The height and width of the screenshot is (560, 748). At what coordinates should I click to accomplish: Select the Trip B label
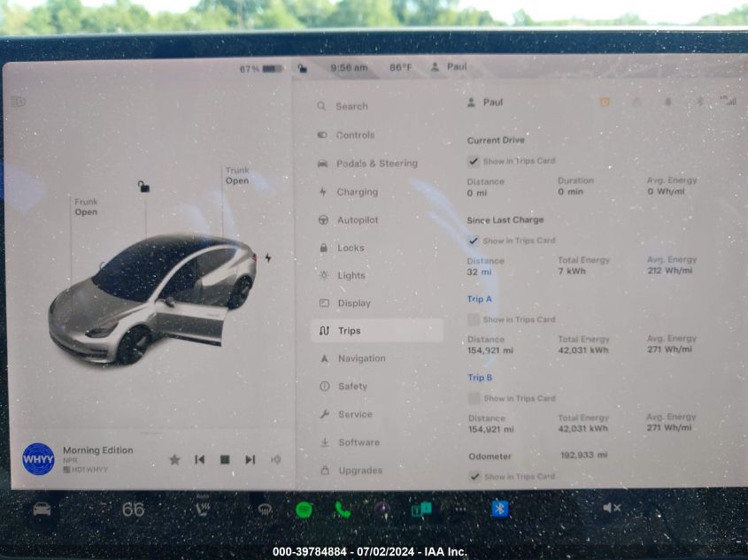[x=478, y=377]
